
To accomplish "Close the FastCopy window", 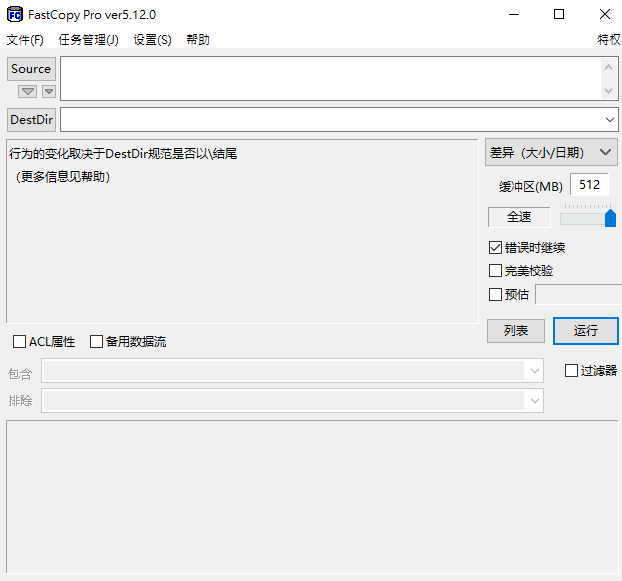I will point(605,15).
